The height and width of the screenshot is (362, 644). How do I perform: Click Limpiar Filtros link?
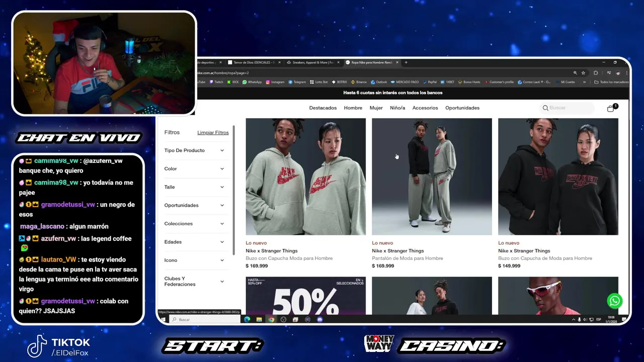point(213,133)
